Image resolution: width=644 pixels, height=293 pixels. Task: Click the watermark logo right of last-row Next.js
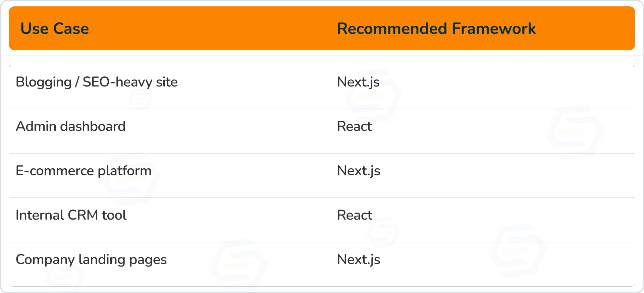pyautogui.click(x=518, y=251)
